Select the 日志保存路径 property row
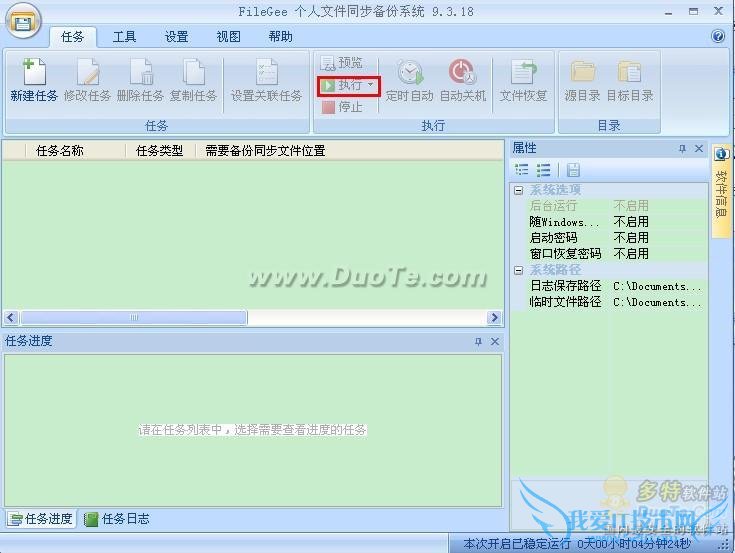Viewport: 735px width, 553px height. (616, 286)
